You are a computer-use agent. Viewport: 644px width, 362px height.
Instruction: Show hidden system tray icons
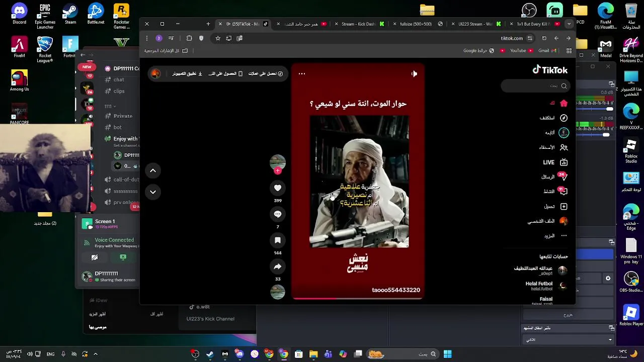click(x=96, y=354)
